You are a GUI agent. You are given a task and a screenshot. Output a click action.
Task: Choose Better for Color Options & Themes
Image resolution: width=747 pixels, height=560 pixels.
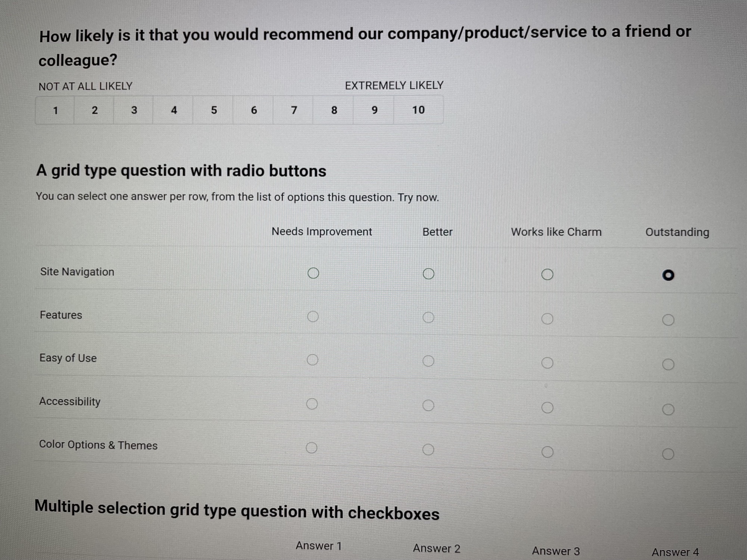[x=428, y=449]
